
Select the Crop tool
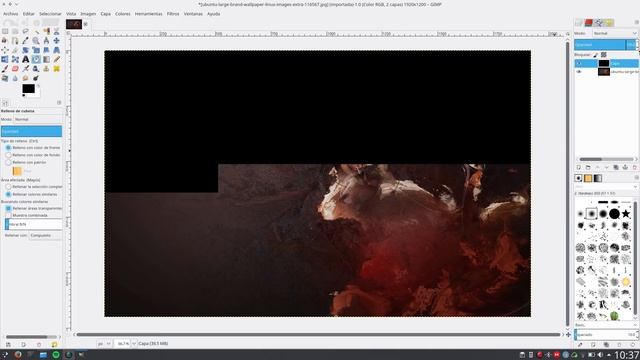(x=15, y=50)
